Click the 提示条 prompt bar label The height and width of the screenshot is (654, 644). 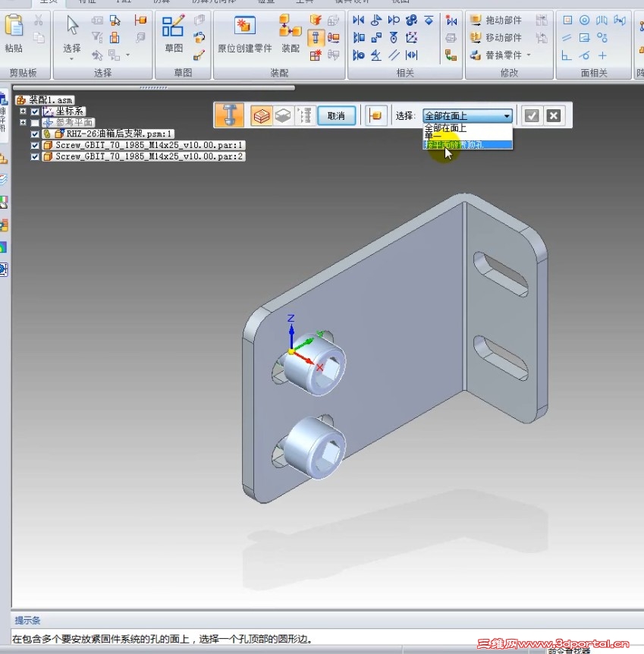(27, 620)
